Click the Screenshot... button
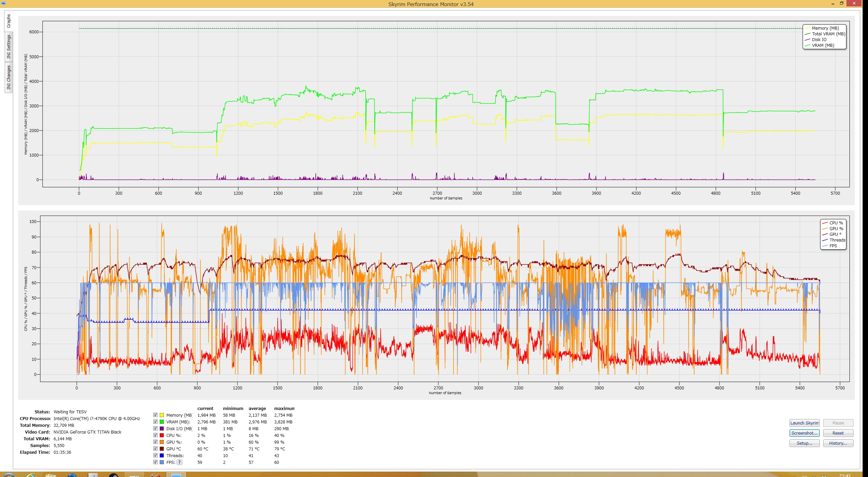Viewport: 868px width, 477px height. coord(804,433)
